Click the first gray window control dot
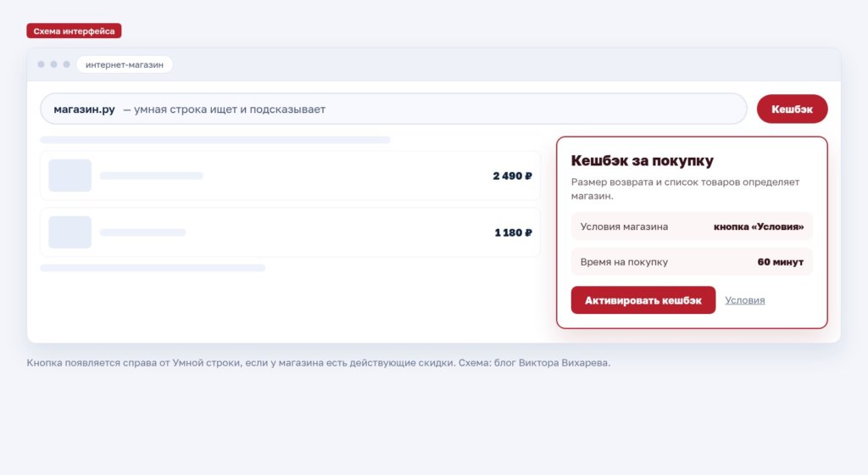 [41, 64]
